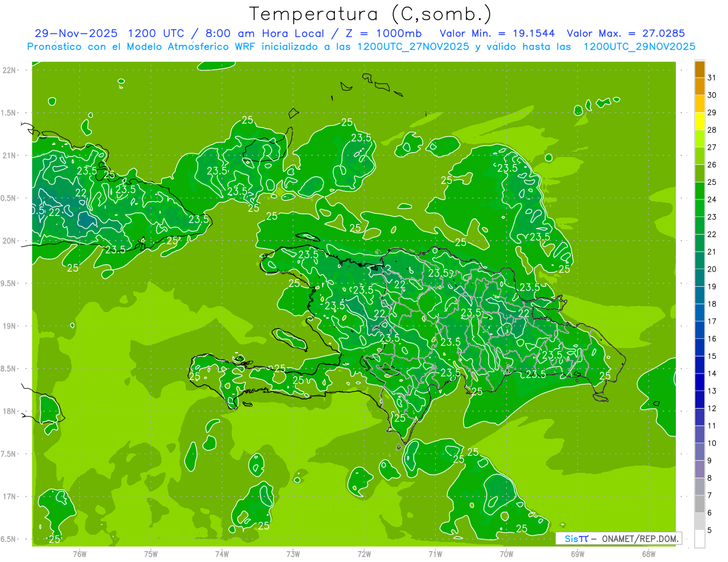Click the teal colorbar segment between 20 and 21
The image size is (728, 562).
[x=699, y=261]
